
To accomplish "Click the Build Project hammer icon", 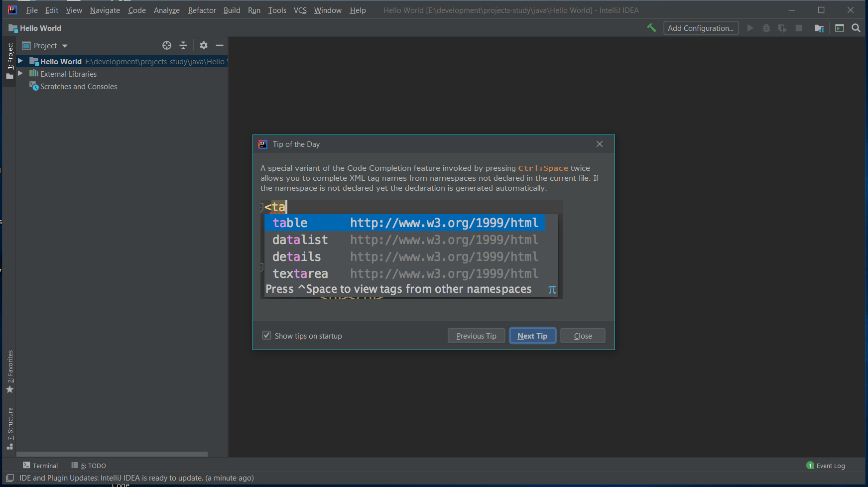I will 651,28.
